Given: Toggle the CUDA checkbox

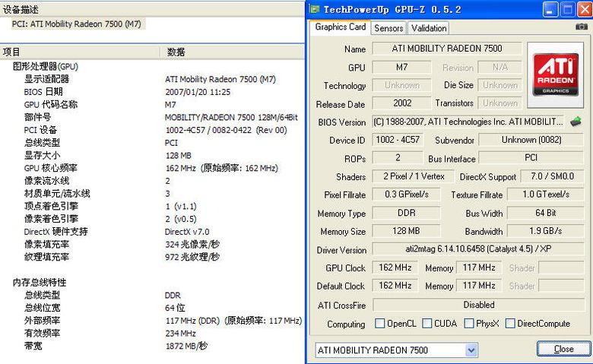Looking at the screenshot, I should pyautogui.click(x=427, y=323).
